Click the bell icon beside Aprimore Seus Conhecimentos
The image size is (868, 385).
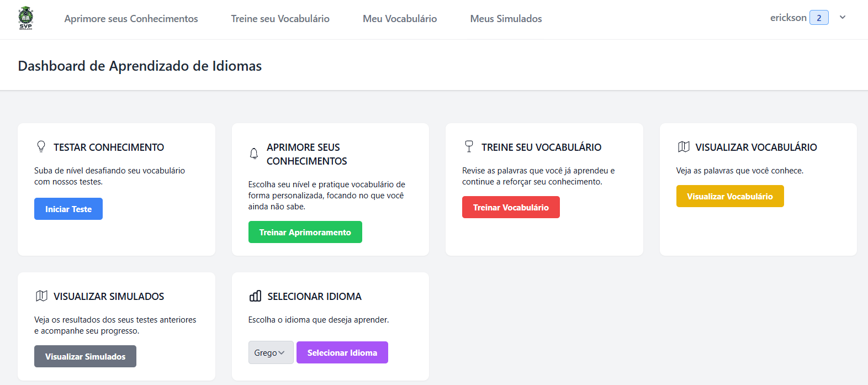[x=254, y=154]
